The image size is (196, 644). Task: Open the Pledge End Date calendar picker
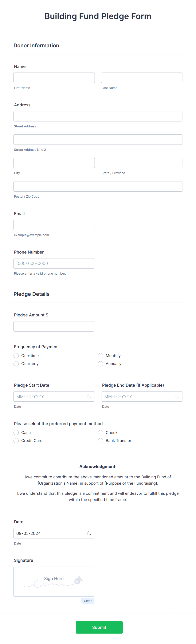click(177, 397)
